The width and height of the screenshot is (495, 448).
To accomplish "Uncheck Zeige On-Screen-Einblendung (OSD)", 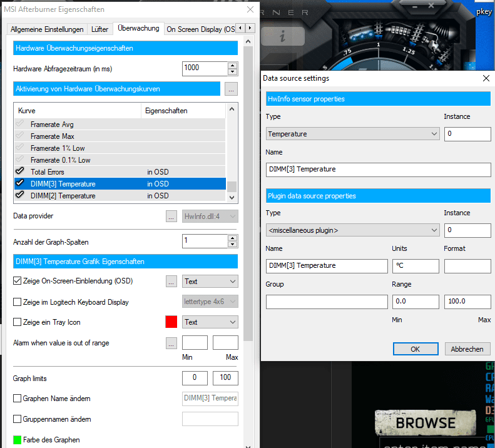I will (17, 281).
